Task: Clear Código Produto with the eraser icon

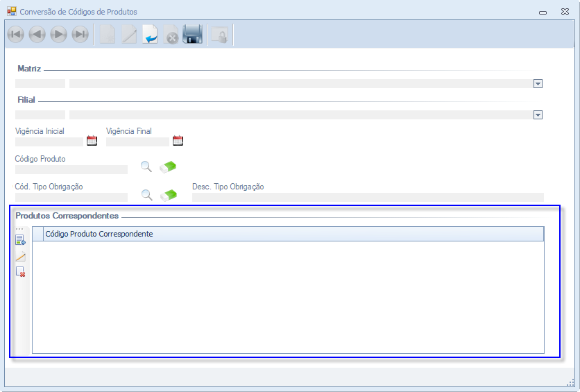Action: [168, 167]
